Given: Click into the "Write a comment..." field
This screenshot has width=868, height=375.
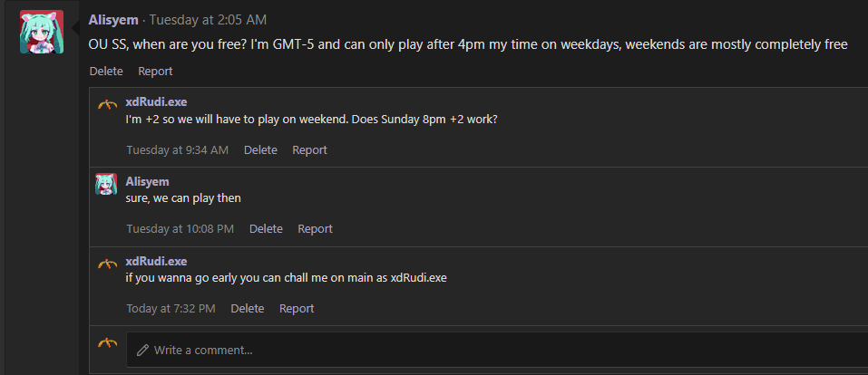Looking at the screenshot, I should click(x=499, y=350).
